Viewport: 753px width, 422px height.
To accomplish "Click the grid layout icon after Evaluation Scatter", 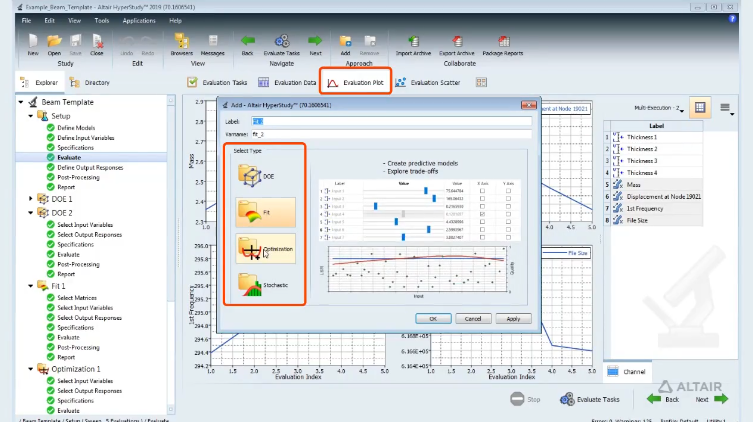I will [x=481, y=82].
